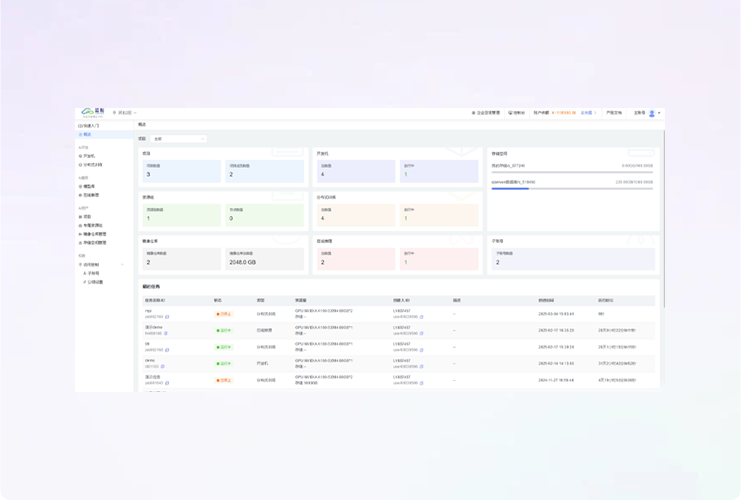
Task: Open the region selector beside the logo
Action: 125,113
